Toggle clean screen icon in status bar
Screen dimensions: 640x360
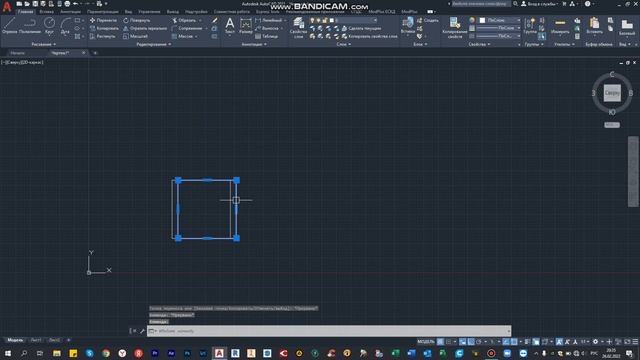627,342
